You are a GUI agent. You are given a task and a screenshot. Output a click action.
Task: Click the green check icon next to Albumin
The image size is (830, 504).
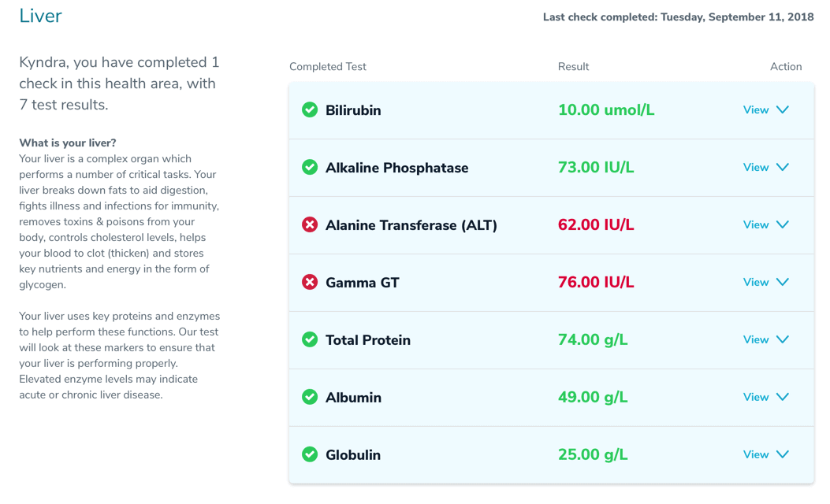click(310, 397)
